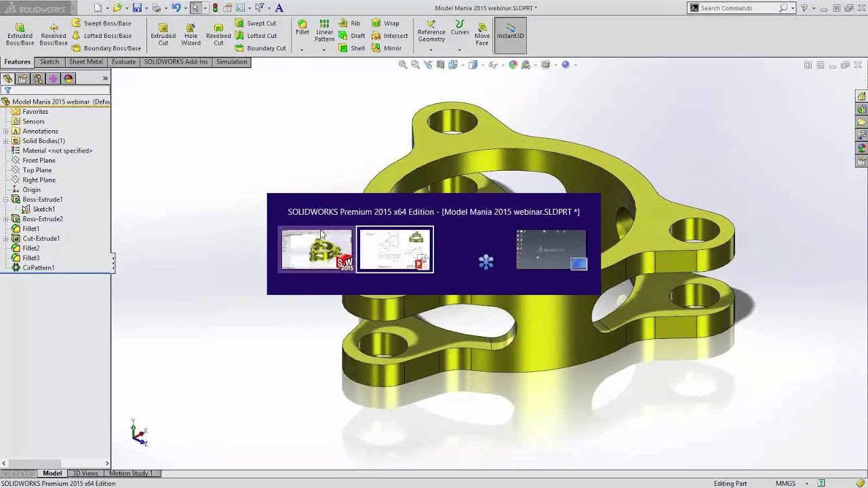Open the Reference Geometry dropdown arrow

click(x=431, y=49)
